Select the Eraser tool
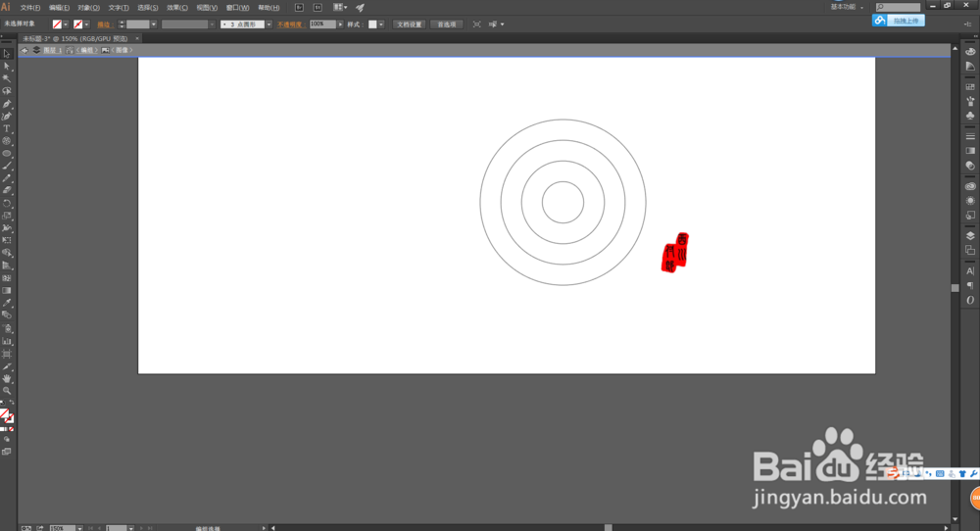This screenshot has height=531, width=980. tap(7, 190)
